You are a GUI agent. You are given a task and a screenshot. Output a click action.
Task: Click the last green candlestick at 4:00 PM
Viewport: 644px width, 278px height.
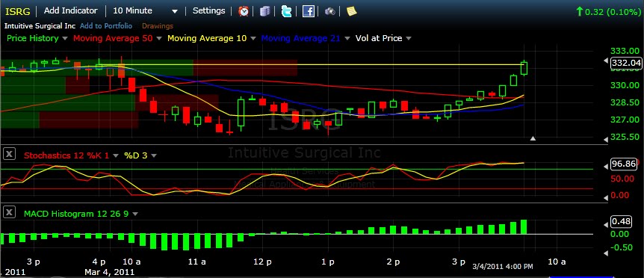pyautogui.click(x=524, y=68)
